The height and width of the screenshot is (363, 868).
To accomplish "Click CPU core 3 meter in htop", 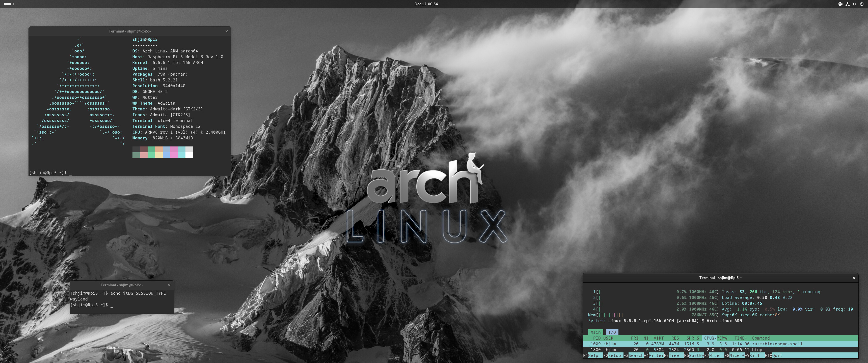I will tap(656, 304).
